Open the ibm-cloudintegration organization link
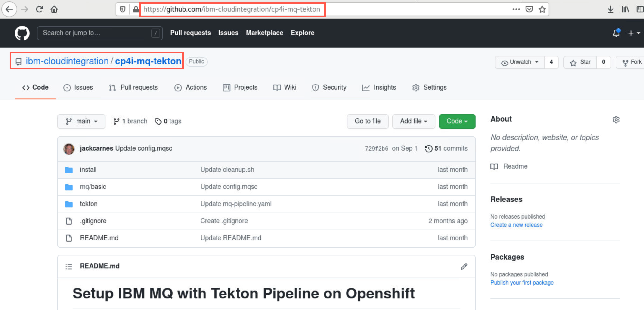644x310 pixels. (67, 61)
